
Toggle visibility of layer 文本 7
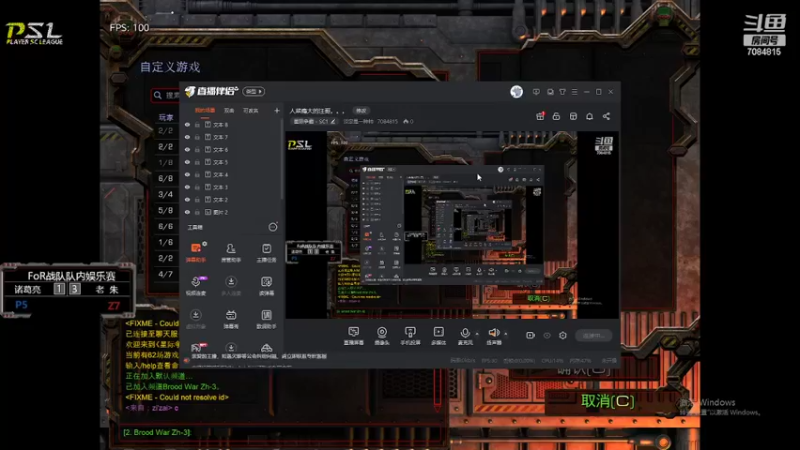pyautogui.click(x=187, y=137)
